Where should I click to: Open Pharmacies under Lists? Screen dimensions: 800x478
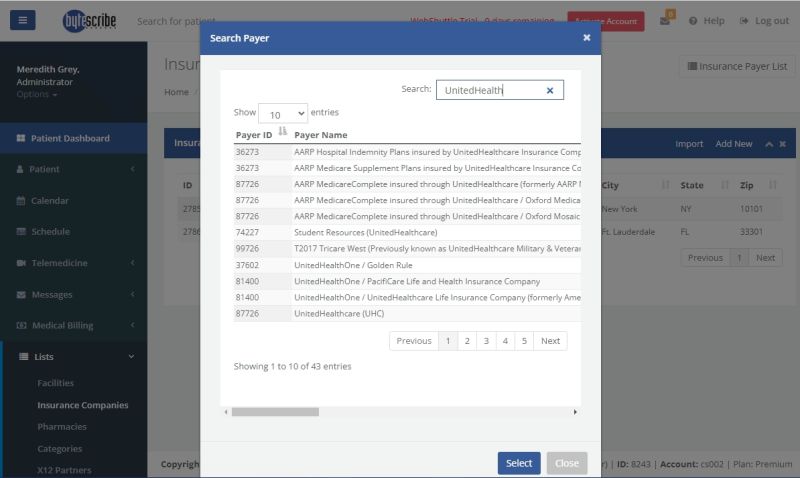[x=60, y=427]
